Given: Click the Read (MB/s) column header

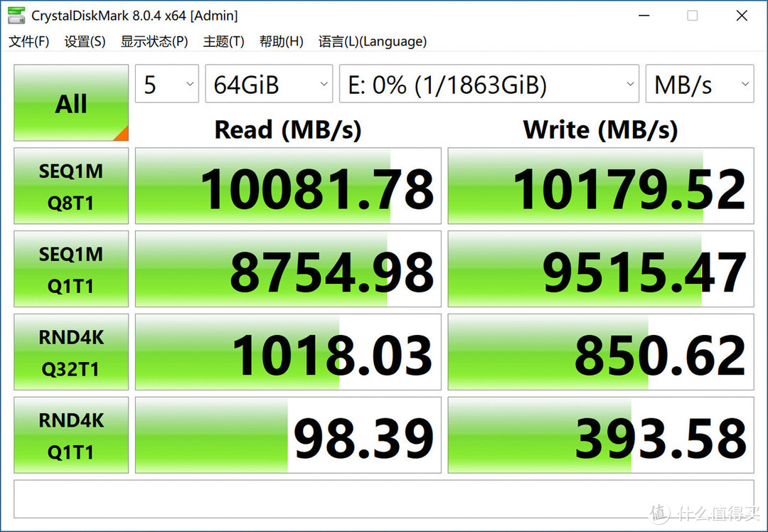Looking at the screenshot, I should coord(288,130).
